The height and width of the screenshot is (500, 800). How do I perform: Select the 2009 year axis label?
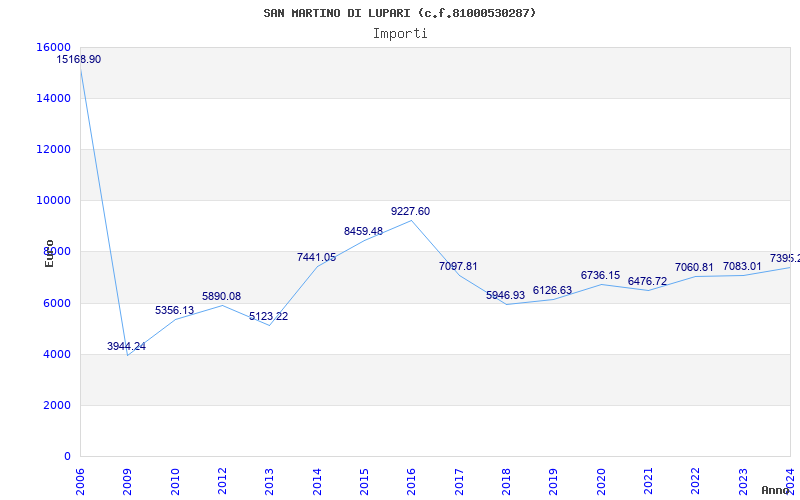128,480
